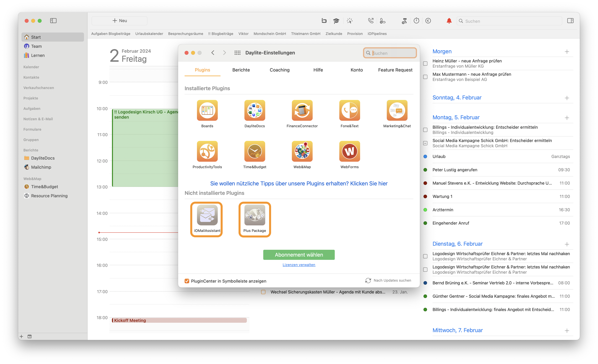Check off Social Media Kampagne Schick task
This screenshot has width=598, height=364.
click(x=425, y=143)
